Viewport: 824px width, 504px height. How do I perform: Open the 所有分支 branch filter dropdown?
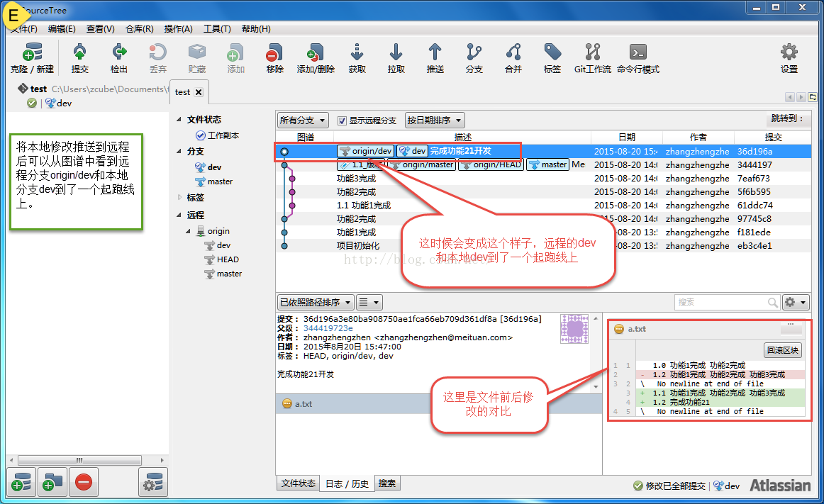(303, 121)
